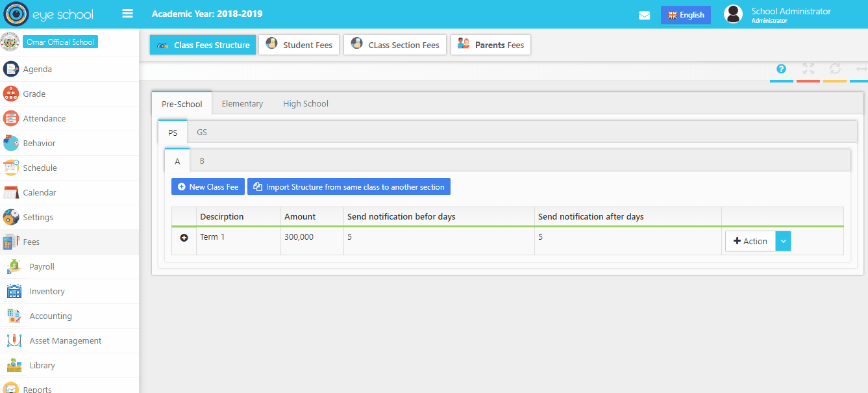
Task: Click Import Structure from same class button
Action: click(x=349, y=187)
